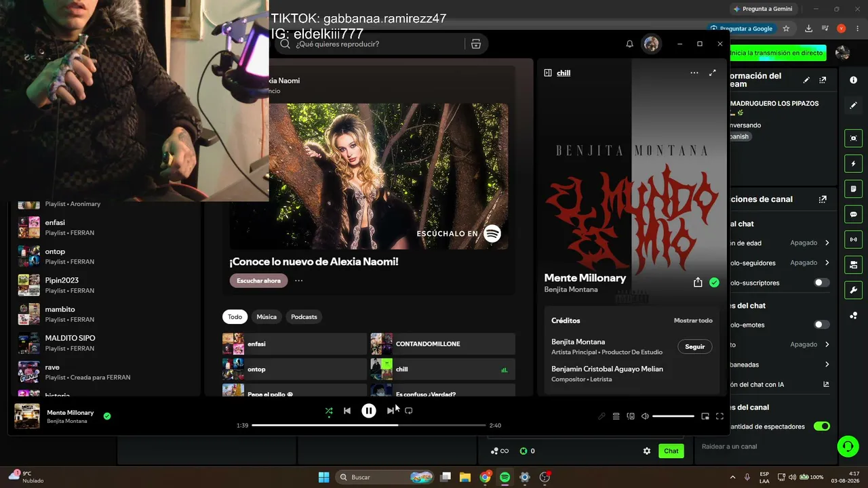
Task: Open the info icon in the Kick sidebar
Action: pyautogui.click(x=854, y=80)
